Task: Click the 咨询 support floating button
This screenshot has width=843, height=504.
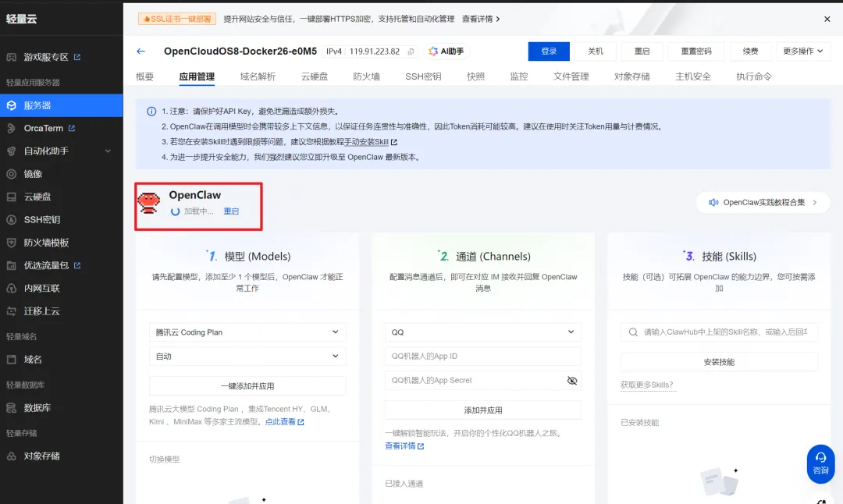Action: 820,463
